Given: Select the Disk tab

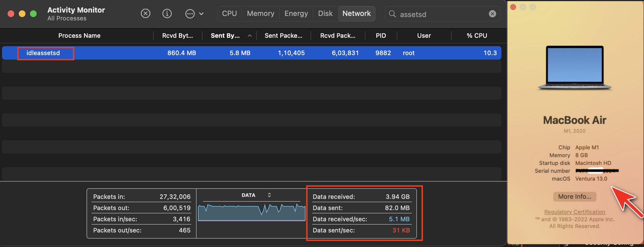Looking at the screenshot, I should tap(325, 13).
